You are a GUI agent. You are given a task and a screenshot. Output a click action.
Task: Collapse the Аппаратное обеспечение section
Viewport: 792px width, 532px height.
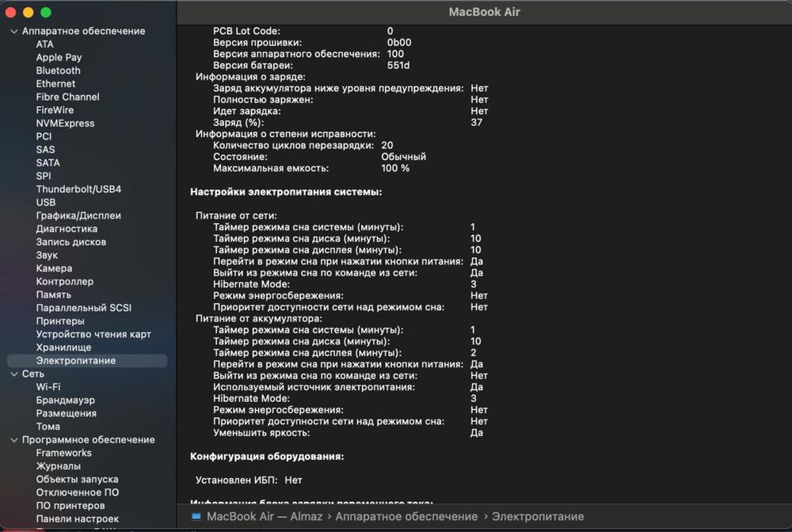pos(14,32)
